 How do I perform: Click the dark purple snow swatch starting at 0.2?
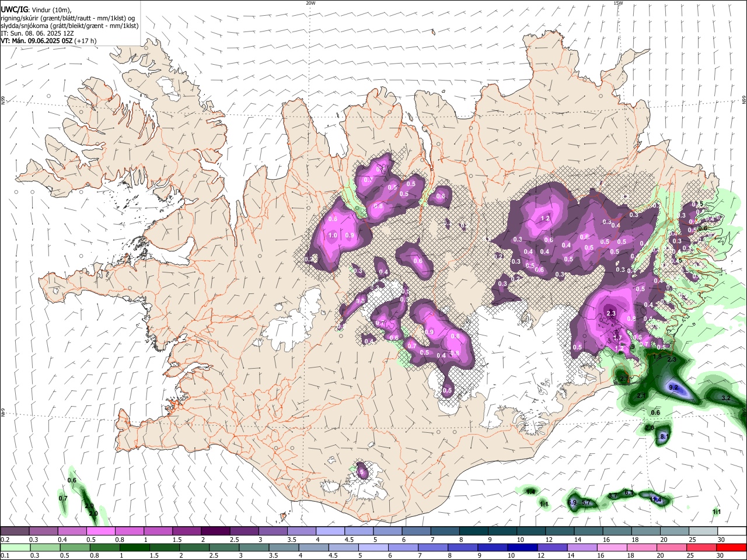15,531
